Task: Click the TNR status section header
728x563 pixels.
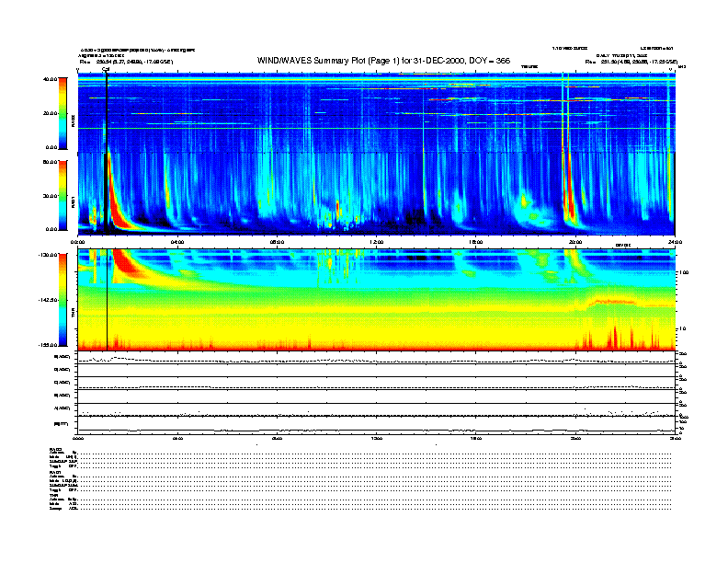Action: (x=53, y=495)
